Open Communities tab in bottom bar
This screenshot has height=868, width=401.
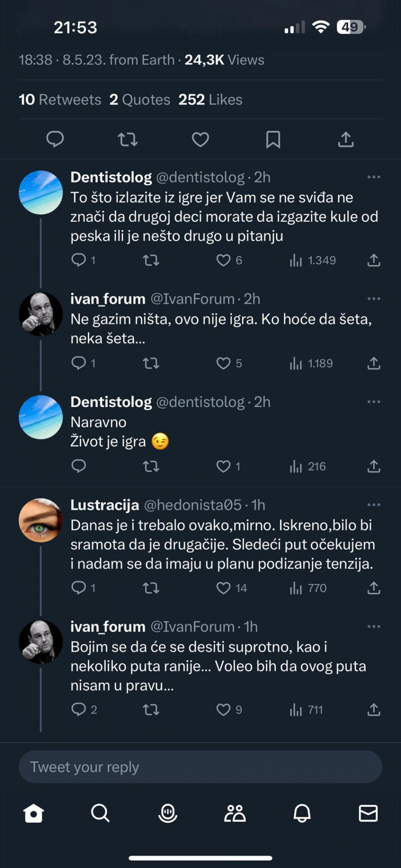pyautogui.click(x=235, y=813)
